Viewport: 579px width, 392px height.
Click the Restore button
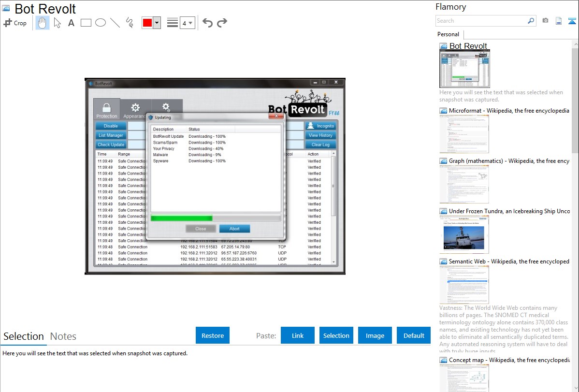coord(213,335)
